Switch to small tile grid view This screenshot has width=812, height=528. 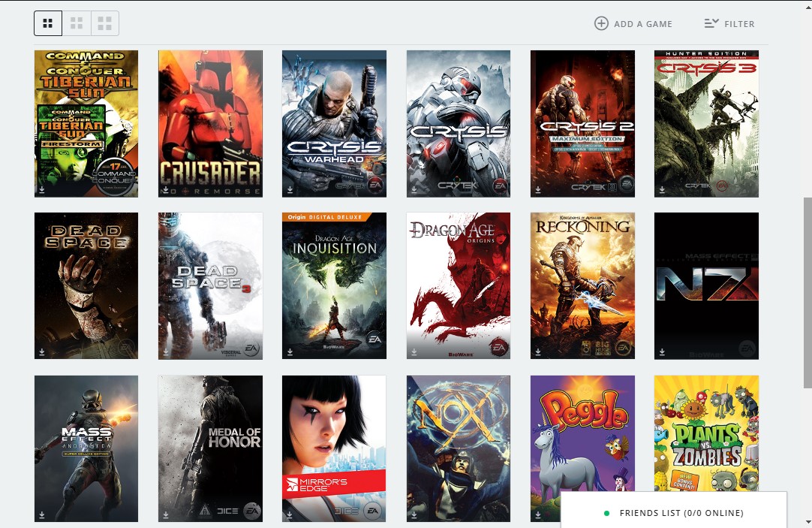[48, 23]
